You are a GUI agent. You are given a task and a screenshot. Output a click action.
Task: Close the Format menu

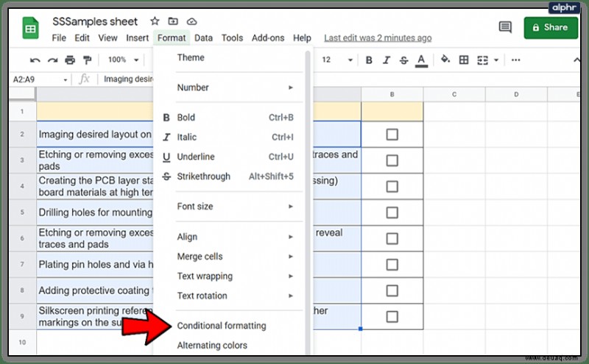pos(172,38)
